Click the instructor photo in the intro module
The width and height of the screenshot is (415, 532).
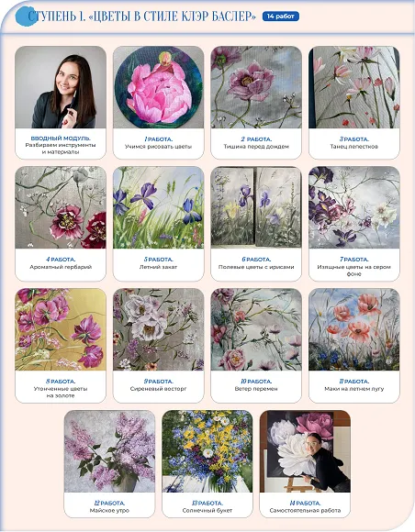click(61, 87)
